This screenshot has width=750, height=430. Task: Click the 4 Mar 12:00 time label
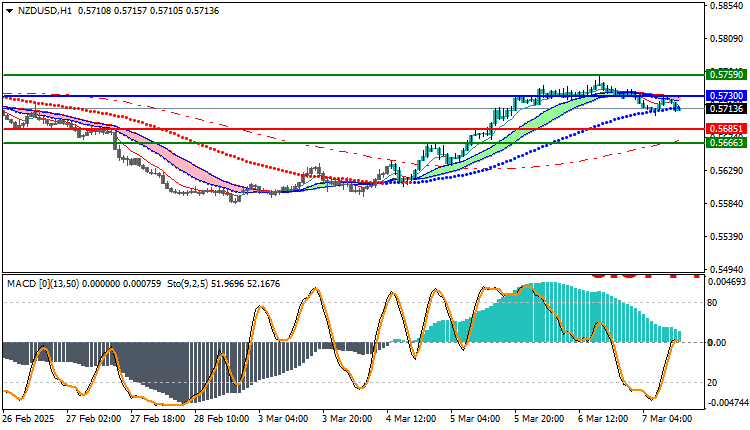[411, 419]
